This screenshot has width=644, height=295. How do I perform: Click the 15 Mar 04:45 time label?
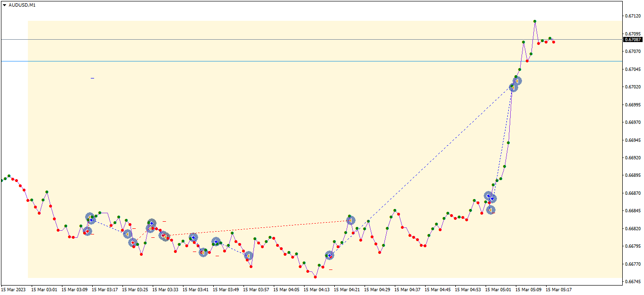[x=437, y=289]
